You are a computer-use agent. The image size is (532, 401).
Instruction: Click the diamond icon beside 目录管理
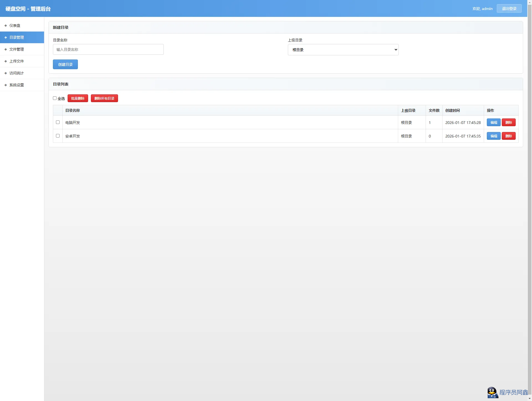[x=6, y=37]
